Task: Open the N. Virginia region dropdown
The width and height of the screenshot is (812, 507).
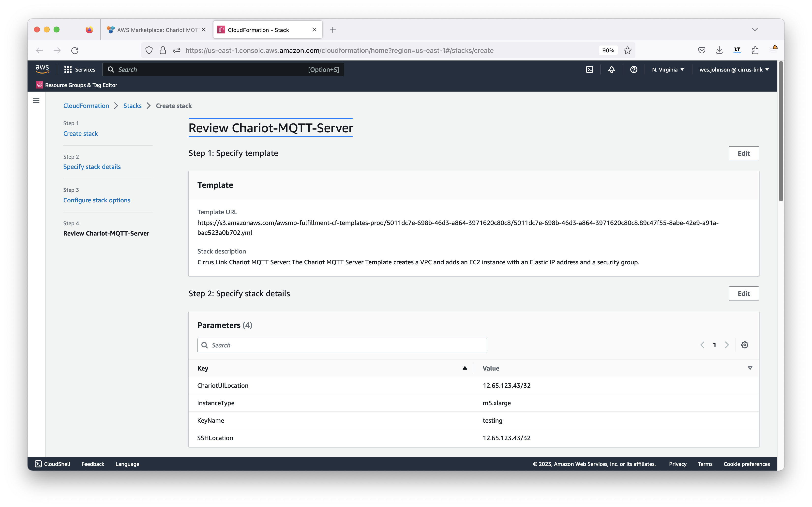Action: pyautogui.click(x=668, y=69)
